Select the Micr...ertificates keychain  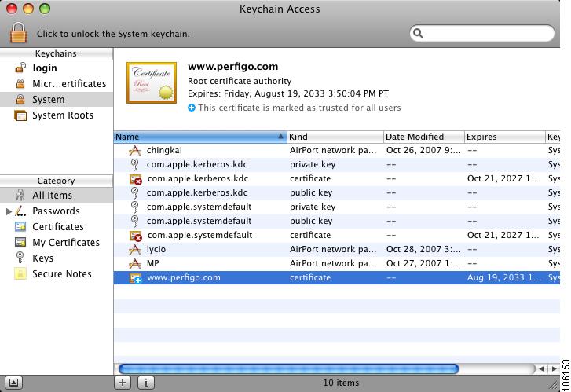(x=57, y=84)
